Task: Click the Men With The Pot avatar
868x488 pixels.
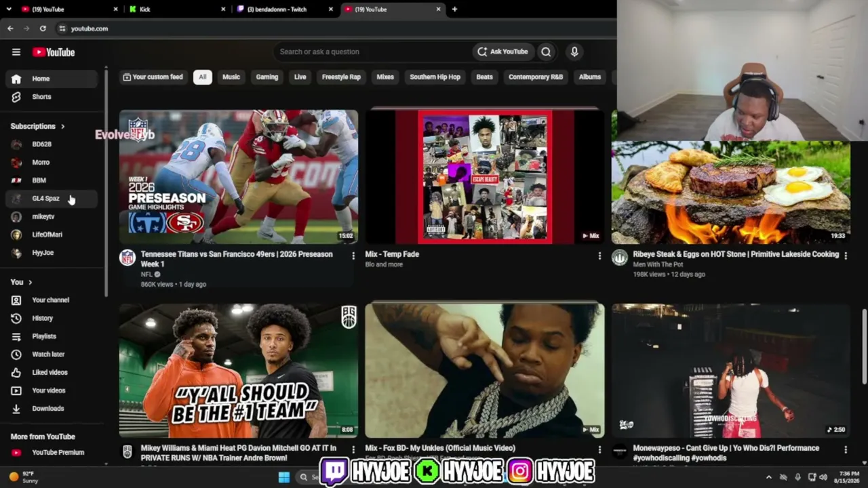Action: pyautogui.click(x=620, y=257)
